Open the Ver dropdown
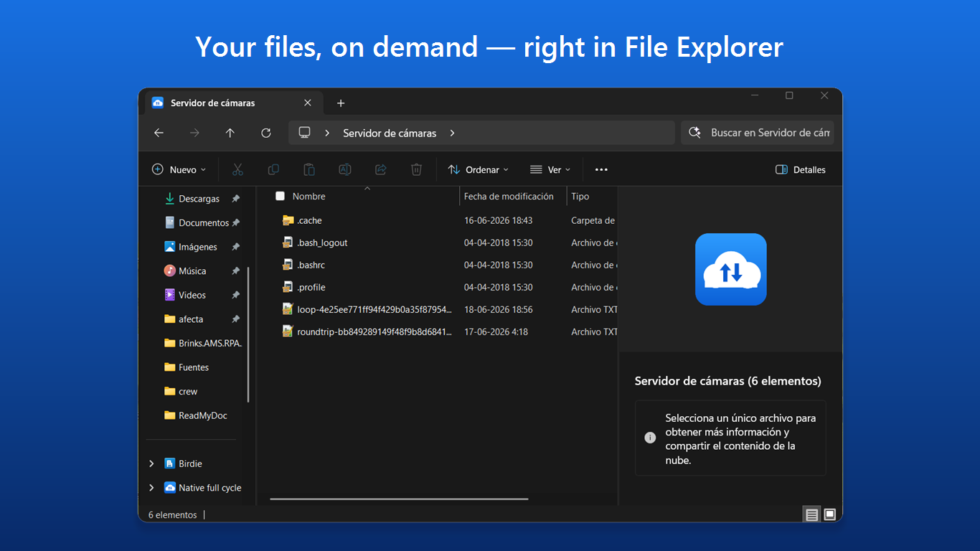 tap(550, 170)
